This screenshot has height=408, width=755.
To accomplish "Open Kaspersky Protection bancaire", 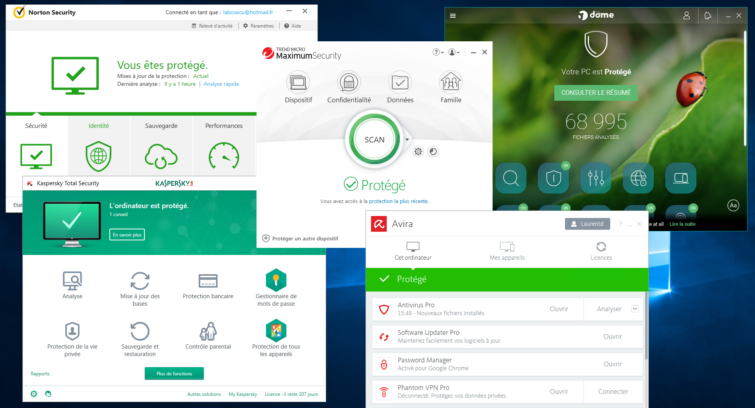I will [208, 280].
